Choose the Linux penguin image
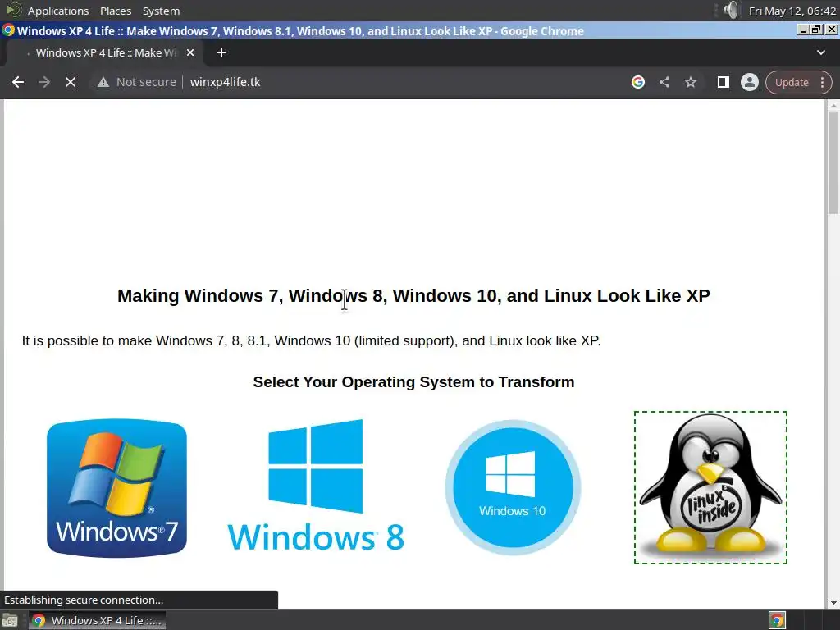The height and width of the screenshot is (630, 840). pos(710,487)
